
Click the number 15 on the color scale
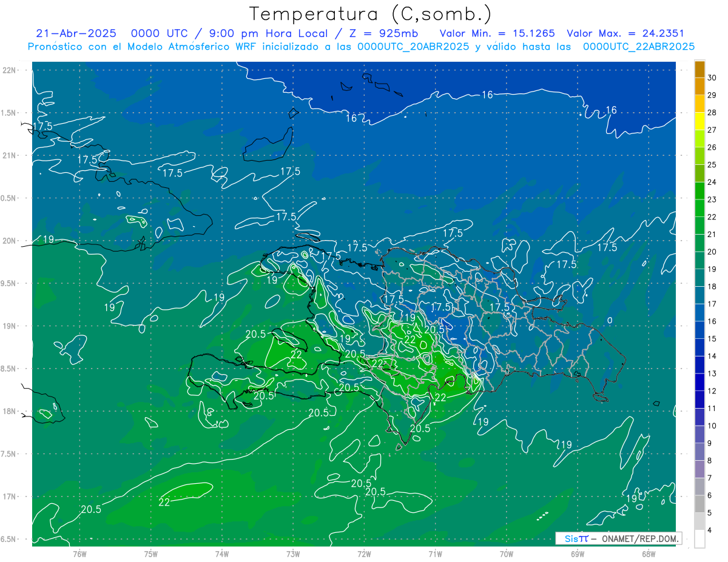tap(712, 339)
